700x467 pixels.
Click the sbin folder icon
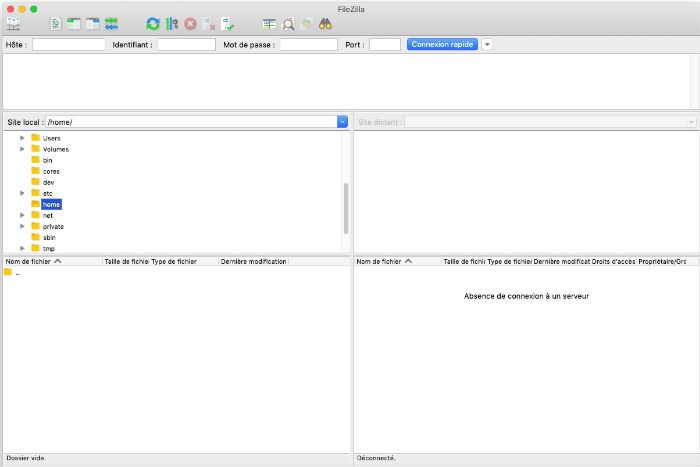tap(36, 237)
